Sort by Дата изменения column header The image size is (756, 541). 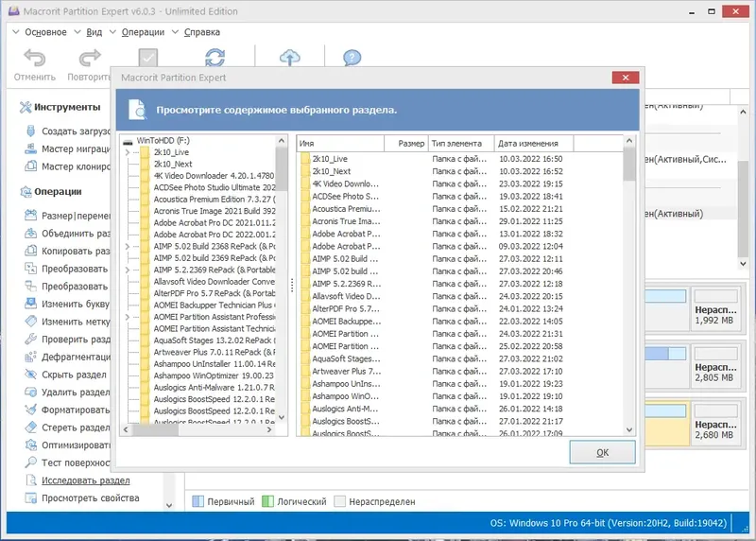[x=534, y=144]
